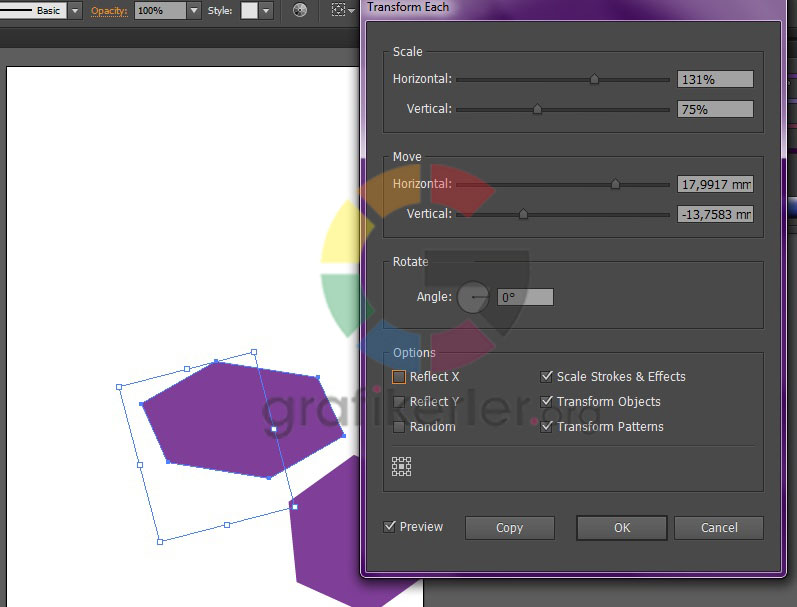
Task: Toggle the Preview checkbox off
Action: pyautogui.click(x=390, y=527)
